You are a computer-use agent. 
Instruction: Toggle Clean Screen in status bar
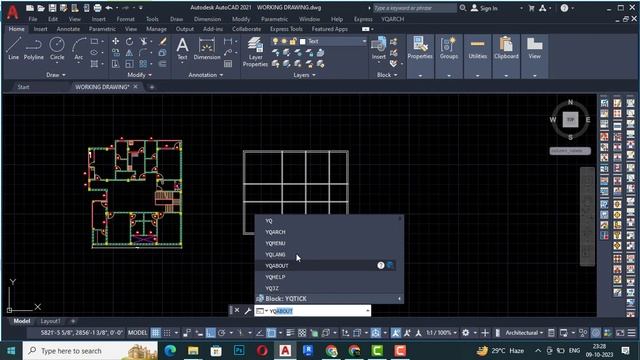pos(620,333)
